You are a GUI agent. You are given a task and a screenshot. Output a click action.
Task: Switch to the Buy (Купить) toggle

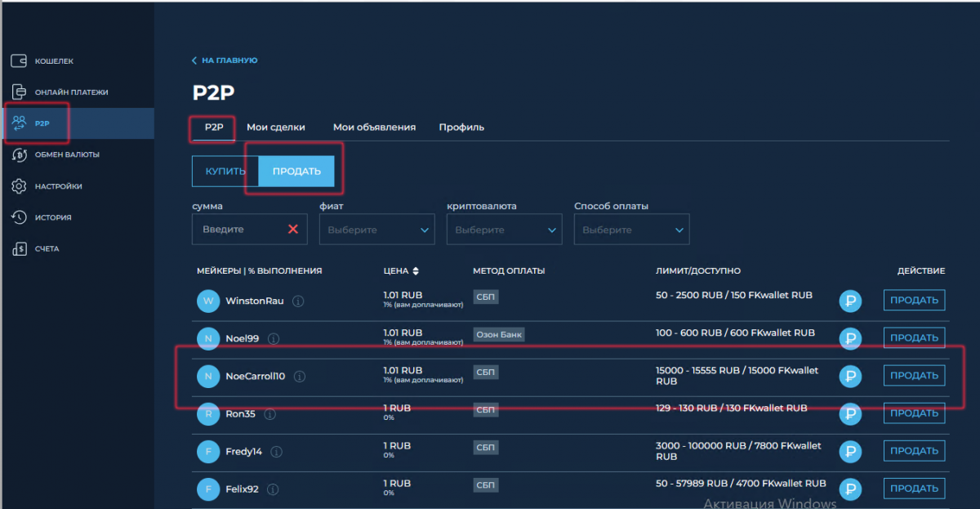[225, 172]
